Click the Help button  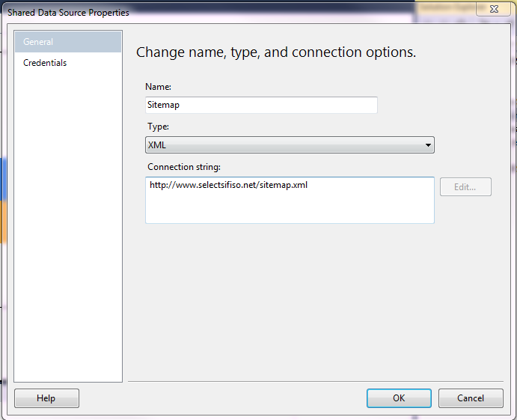pyautogui.click(x=46, y=398)
